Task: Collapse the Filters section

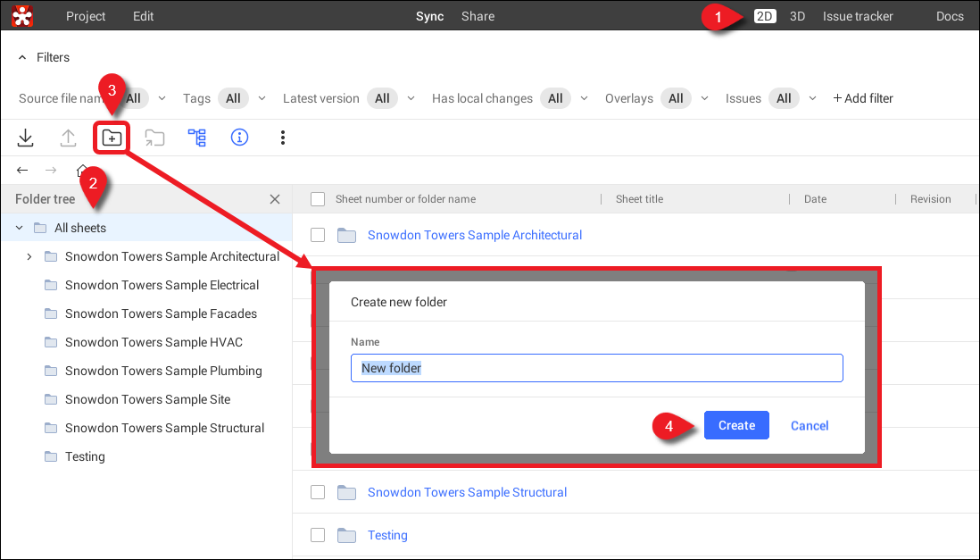Action: pos(22,57)
